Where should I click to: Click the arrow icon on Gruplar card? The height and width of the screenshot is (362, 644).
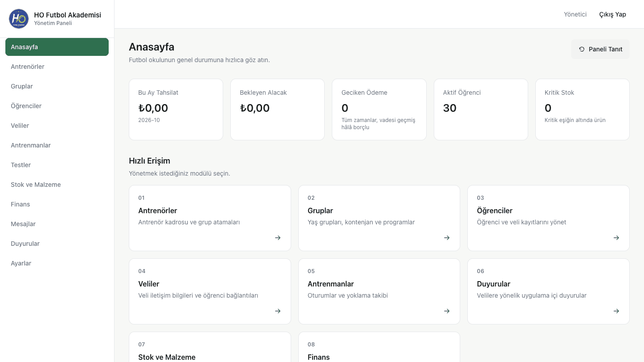tap(447, 238)
